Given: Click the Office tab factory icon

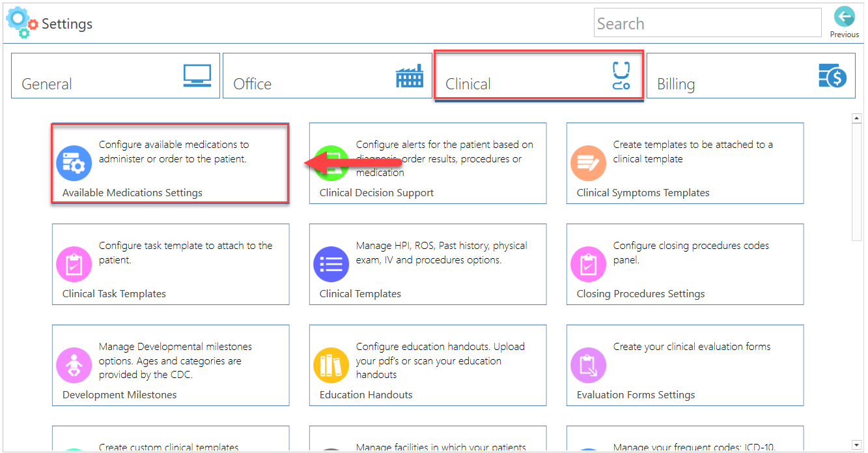Looking at the screenshot, I should click(410, 76).
